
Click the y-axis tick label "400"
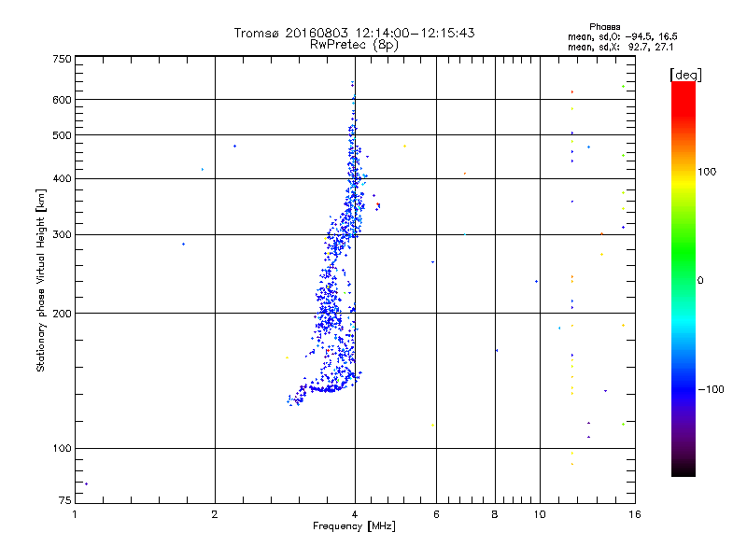(62, 178)
